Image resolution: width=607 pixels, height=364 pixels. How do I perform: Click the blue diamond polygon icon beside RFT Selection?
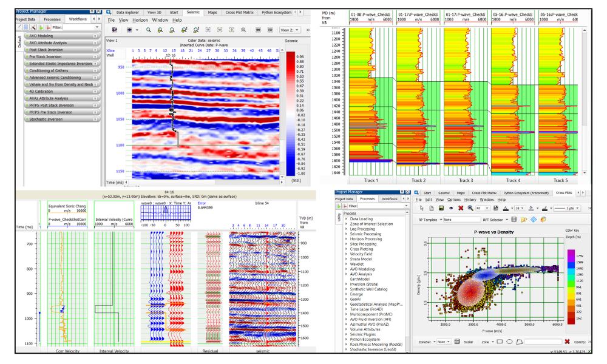pyautogui.click(x=533, y=219)
